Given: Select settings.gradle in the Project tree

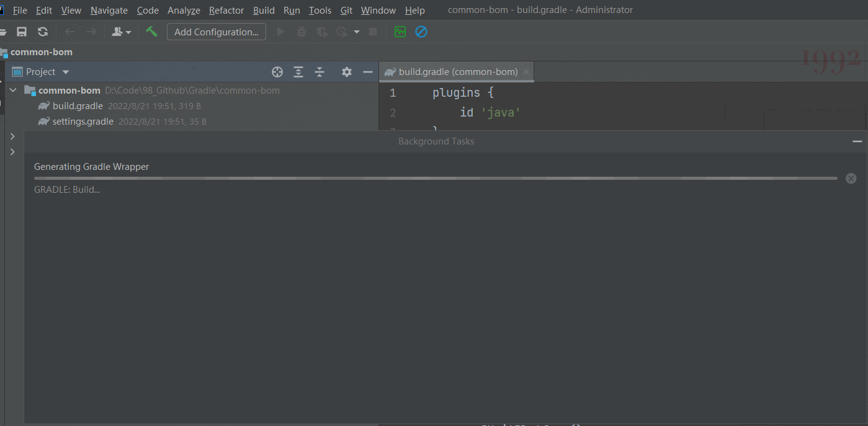Looking at the screenshot, I should point(82,121).
